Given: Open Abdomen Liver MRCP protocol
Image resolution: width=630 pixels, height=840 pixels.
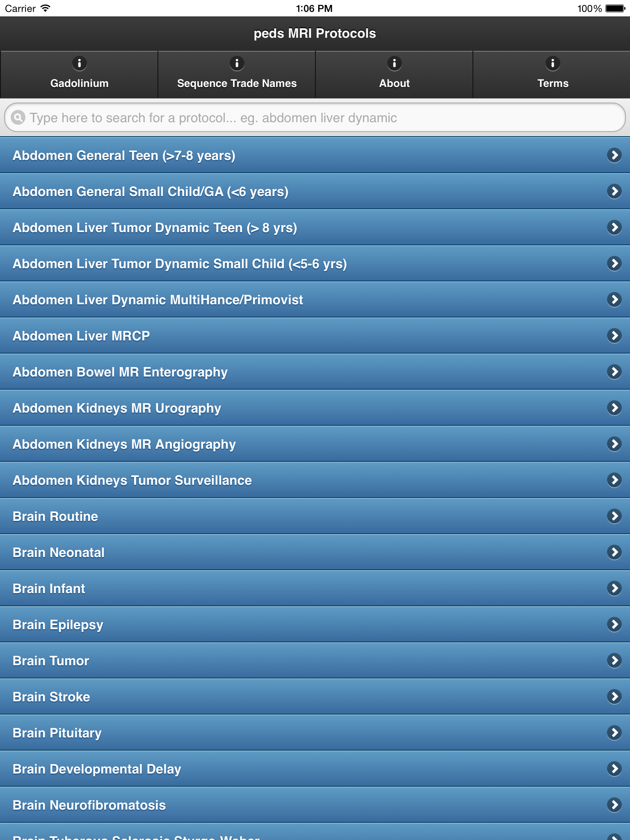Looking at the screenshot, I should click(x=315, y=336).
